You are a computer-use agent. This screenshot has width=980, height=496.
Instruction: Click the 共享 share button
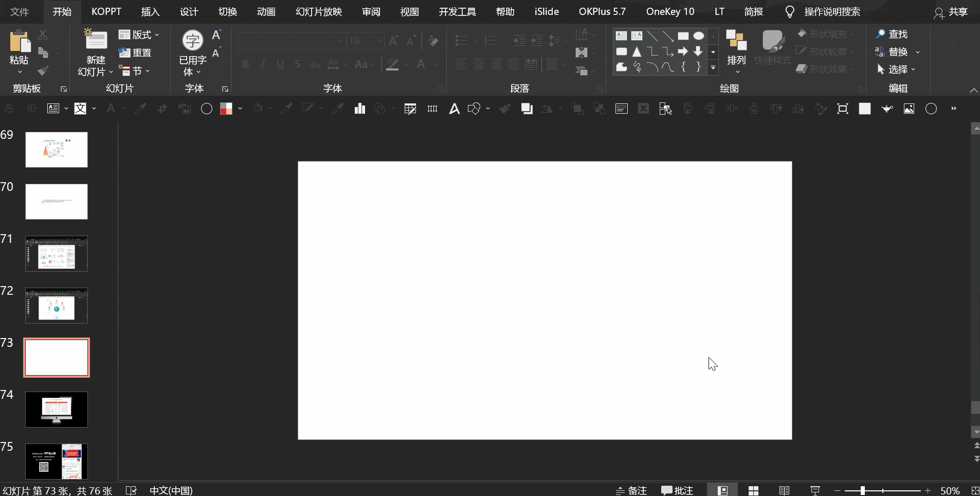pyautogui.click(x=951, y=12)
